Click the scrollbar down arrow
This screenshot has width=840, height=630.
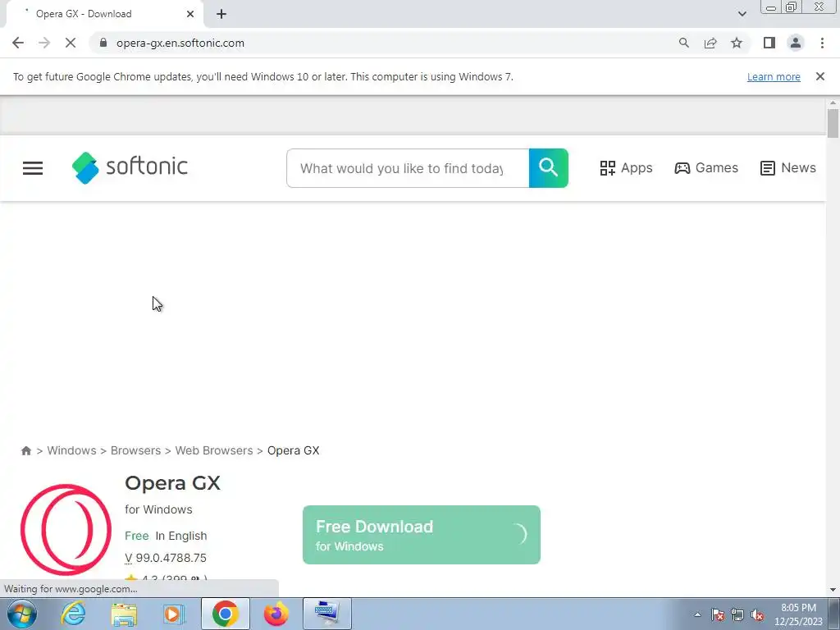click(x=833, y=590)
